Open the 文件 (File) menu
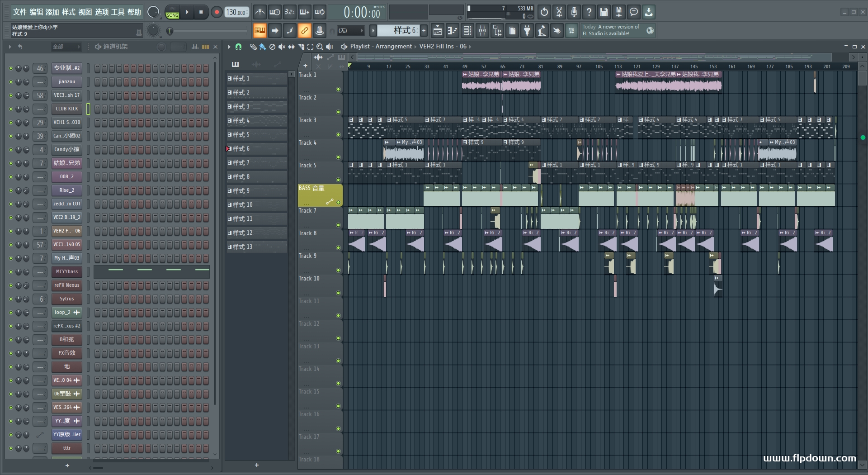868x475 pixels. pyautogui.click(x=19, y=12)
